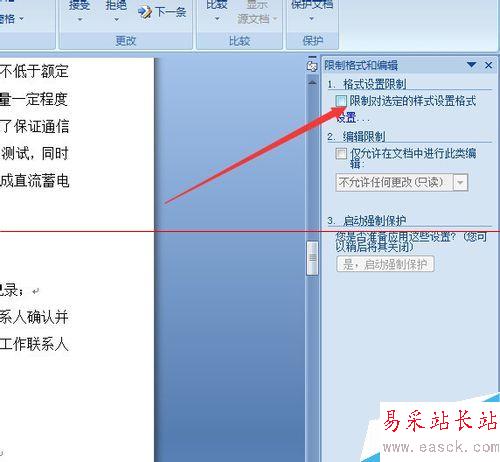Open 接受 dropdown arrow in ribbon
Image resolution: width=500 pixels, height=462 pixels.
click(x=80, y=20)
